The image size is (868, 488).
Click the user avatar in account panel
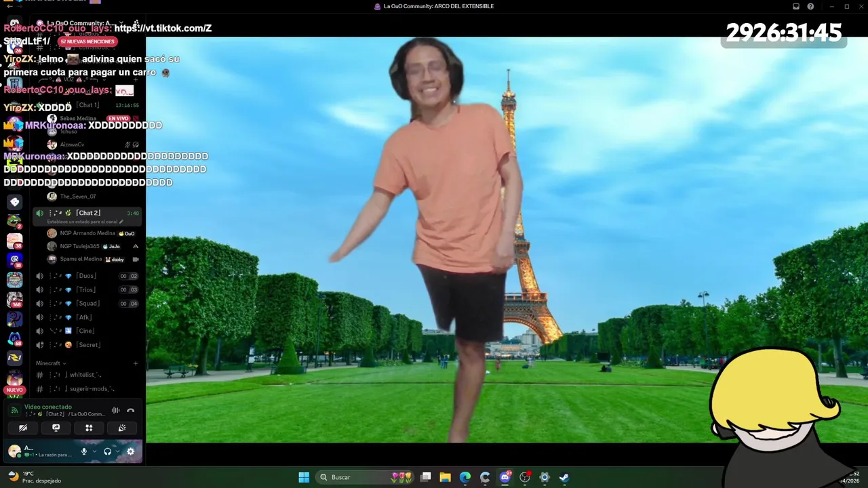pyautogui.click(x=14, y=451)
